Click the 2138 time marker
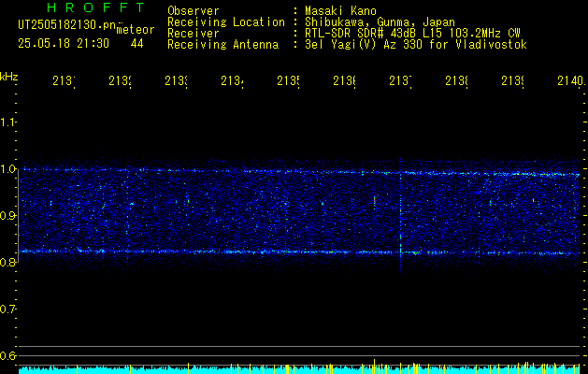588x374 pixels. 457,80
